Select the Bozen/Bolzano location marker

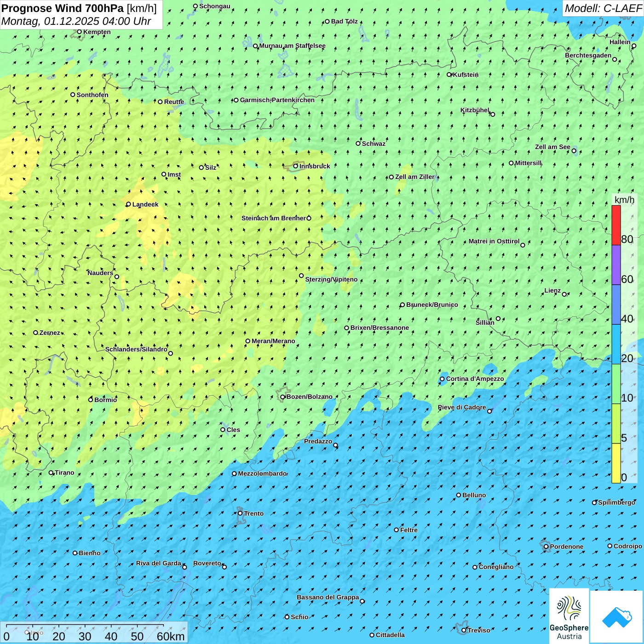pyautogui.click(x=283, y=397)
